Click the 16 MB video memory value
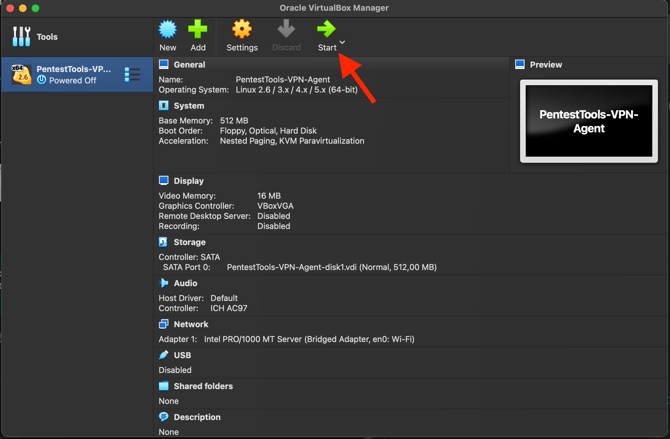Screen dimensions: 670x439 coord(269,196)
